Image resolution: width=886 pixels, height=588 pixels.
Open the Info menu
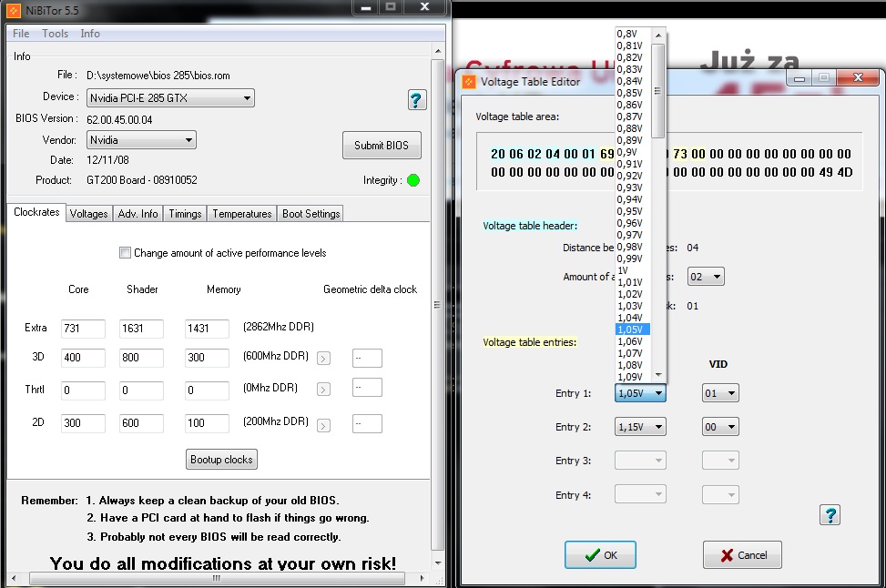click(90, 34)
